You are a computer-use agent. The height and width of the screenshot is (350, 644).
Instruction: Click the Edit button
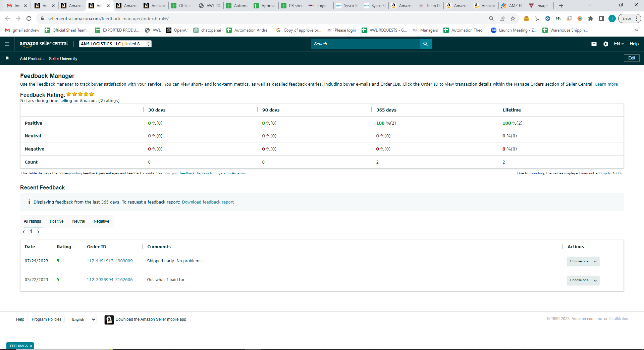[632, 58]
